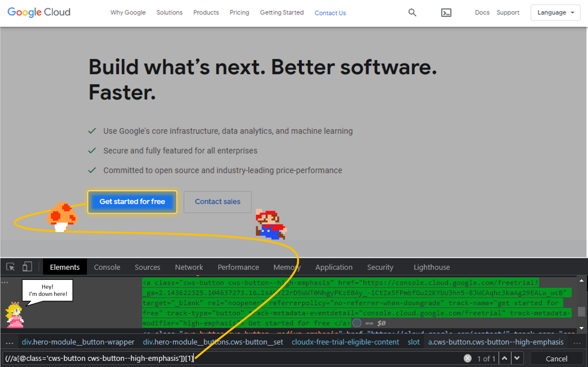The image size is (588, 367).
Task: Select the element inspector arrow icon
Action: click(10, 267)
